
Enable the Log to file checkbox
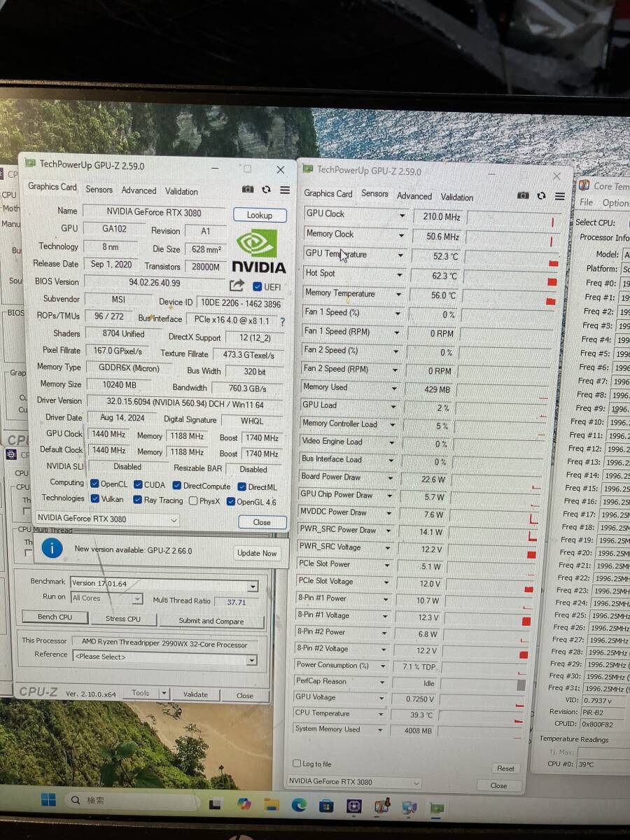(x=297, y=764)
